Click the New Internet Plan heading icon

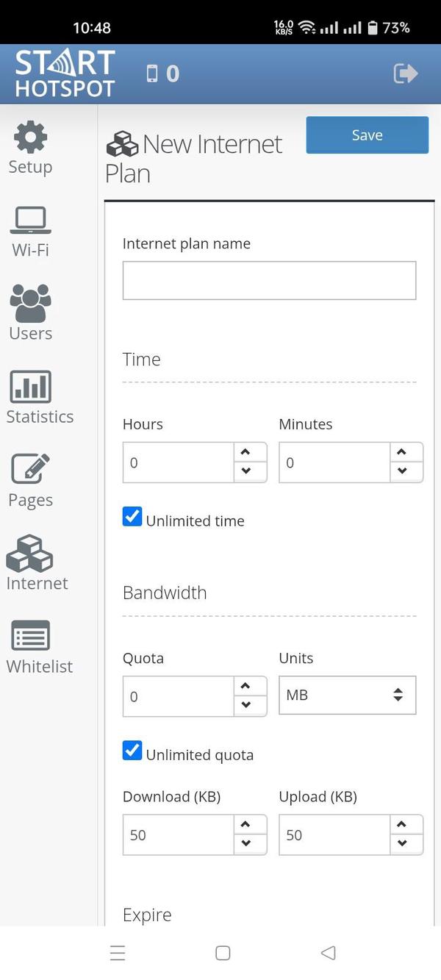(x=122, y=144)
